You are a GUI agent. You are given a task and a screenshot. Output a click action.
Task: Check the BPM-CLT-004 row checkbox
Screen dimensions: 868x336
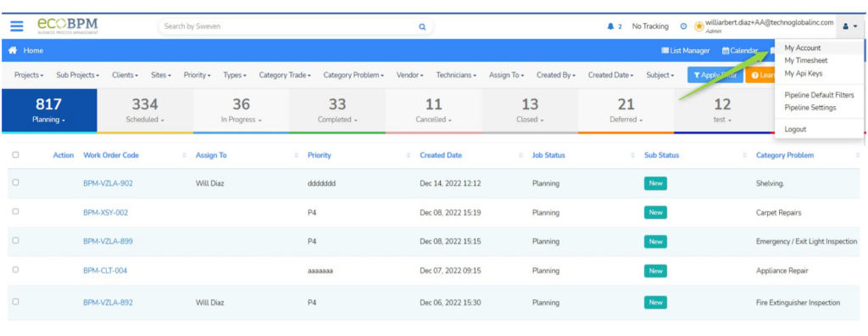[15, 270]
